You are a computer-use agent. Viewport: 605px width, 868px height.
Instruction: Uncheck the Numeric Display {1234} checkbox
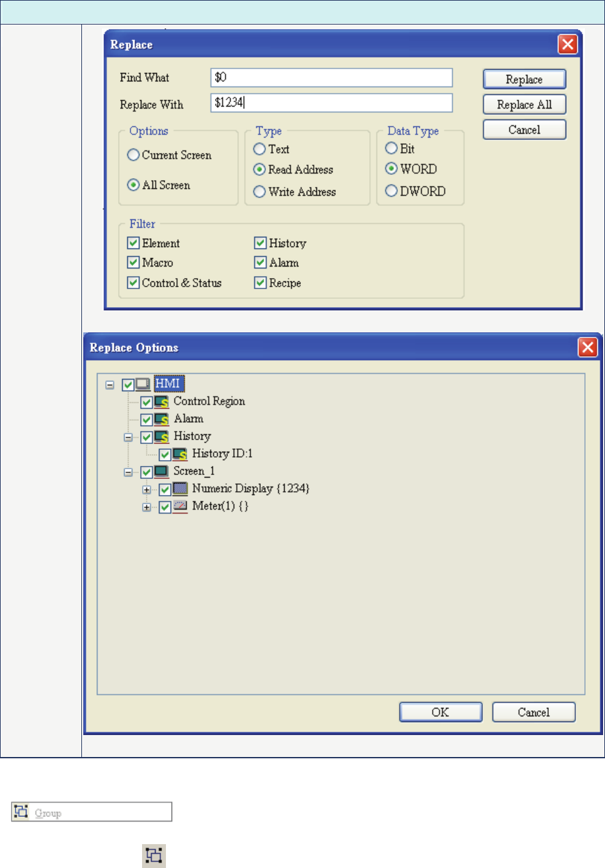(x=165, y=489)
